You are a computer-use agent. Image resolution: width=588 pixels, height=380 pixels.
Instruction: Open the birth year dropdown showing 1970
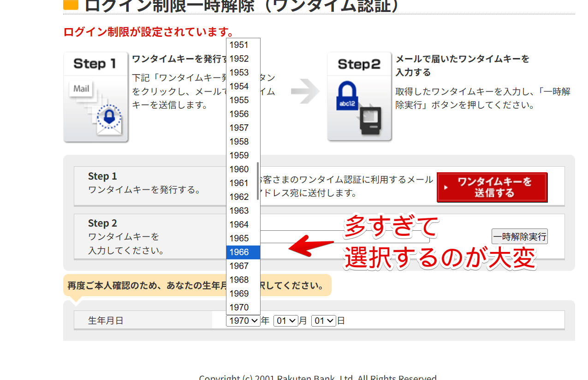tap(243, 321)
